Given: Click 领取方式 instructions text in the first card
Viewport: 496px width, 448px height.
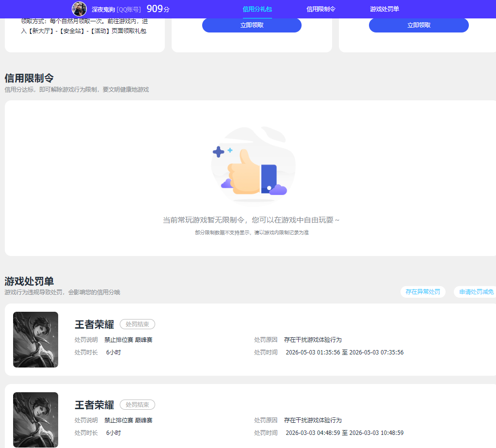Looking at the screenshot, I should (x=84, y=26).
